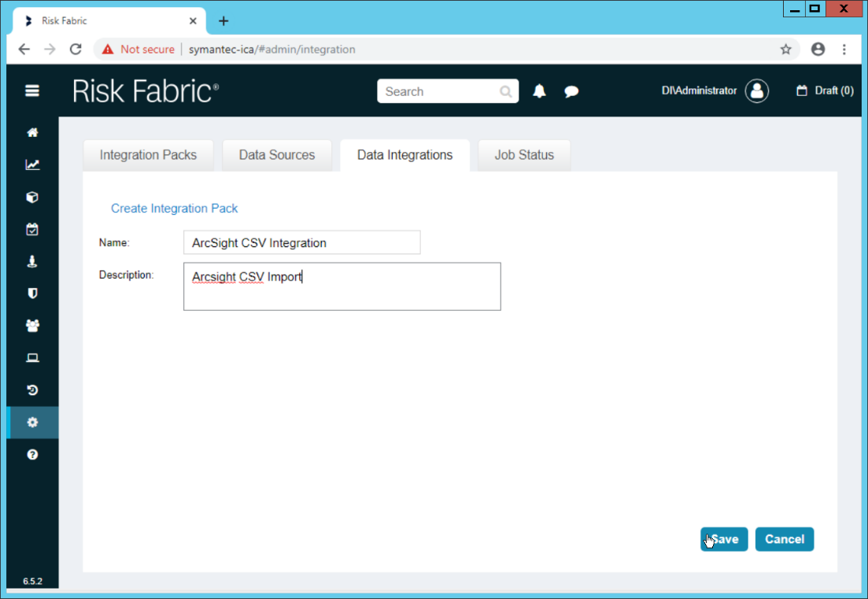Screen dimensions: 868x599
Task: Open the history clock sidebar icon
Action: click(x=32, y=390)
